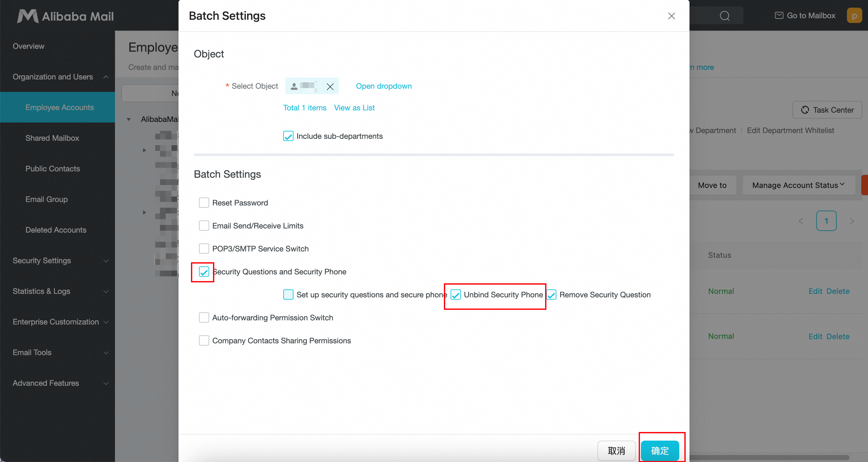Click the mailbox envelope icon
This screenshot has width=868, height=462.
[x=779, y=16]
